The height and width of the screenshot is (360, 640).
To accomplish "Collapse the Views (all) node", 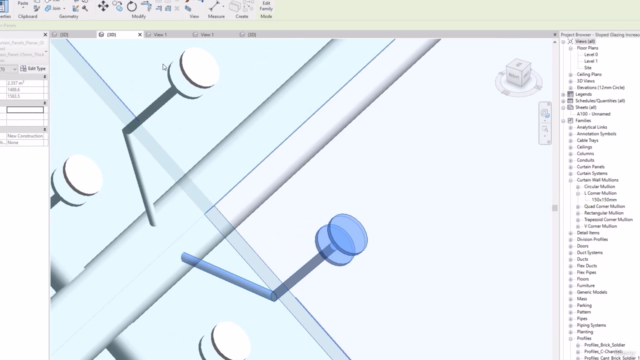I will (x=564, y=42).
